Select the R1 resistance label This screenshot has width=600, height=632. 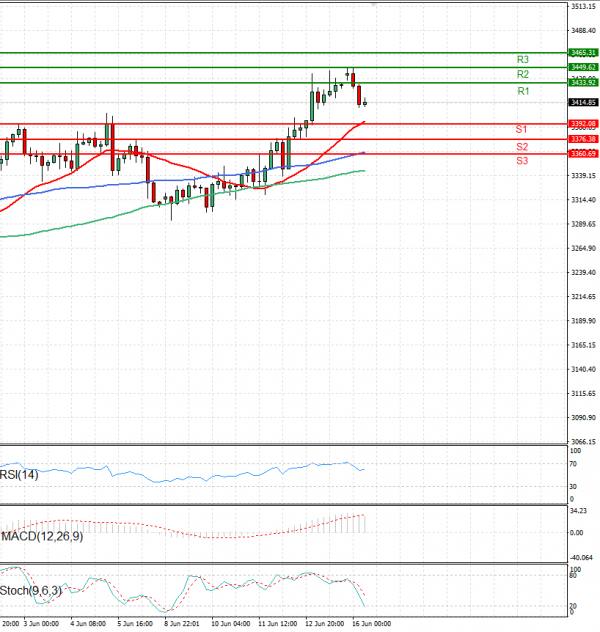coord(522,91)
